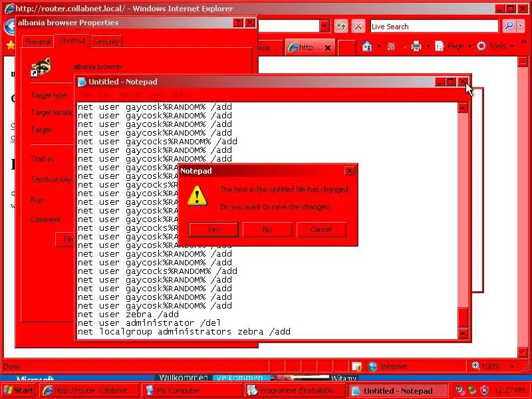Click the 'net user administrator /del' line
This screenshot has height=399, width=532.
(149, 323)
